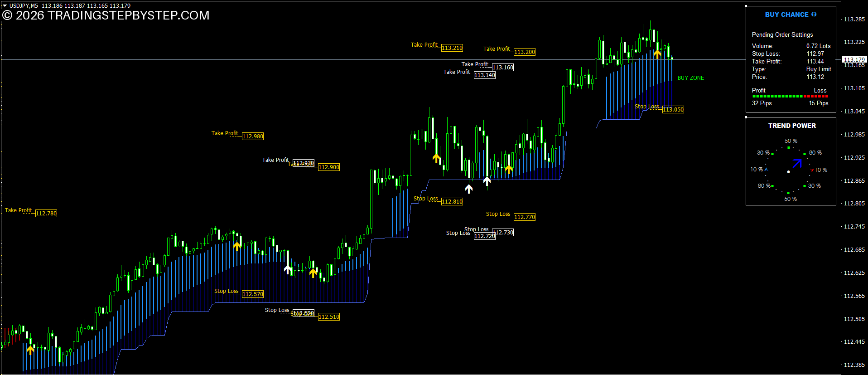The height and width of the screenshot is (375, 868).
Task: Click the green square next to lower 30 %
Action: tap(805, 186)
